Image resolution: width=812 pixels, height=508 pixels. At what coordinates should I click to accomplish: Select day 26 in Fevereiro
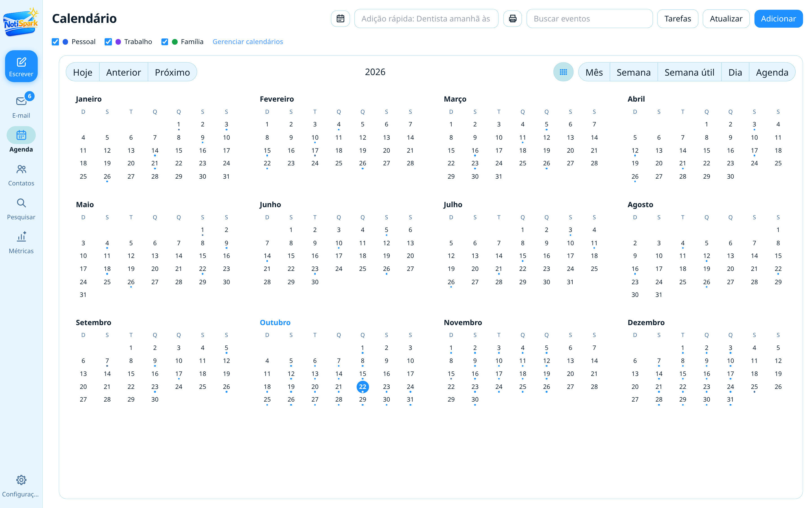(x=362, y=163)
